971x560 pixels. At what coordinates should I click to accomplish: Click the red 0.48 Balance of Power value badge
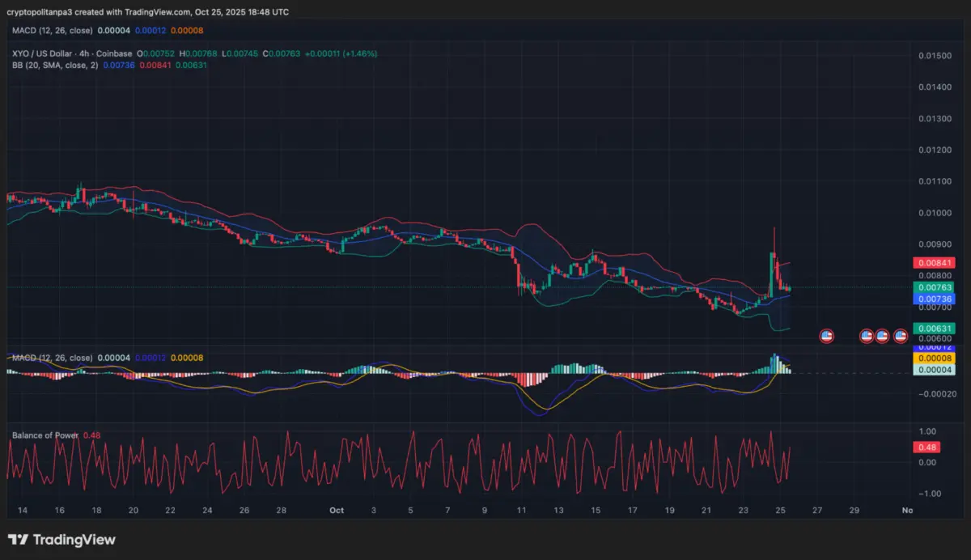pyautogui.click(x=927, y=447)
